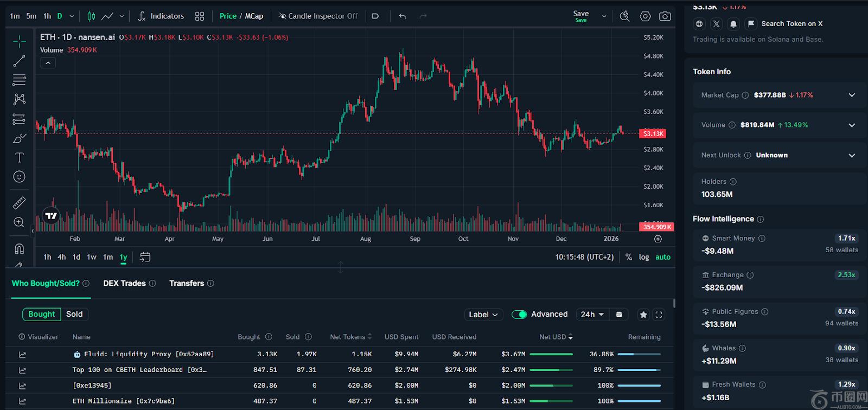Toggle the Advanced switch off

(x=519, y=315)
